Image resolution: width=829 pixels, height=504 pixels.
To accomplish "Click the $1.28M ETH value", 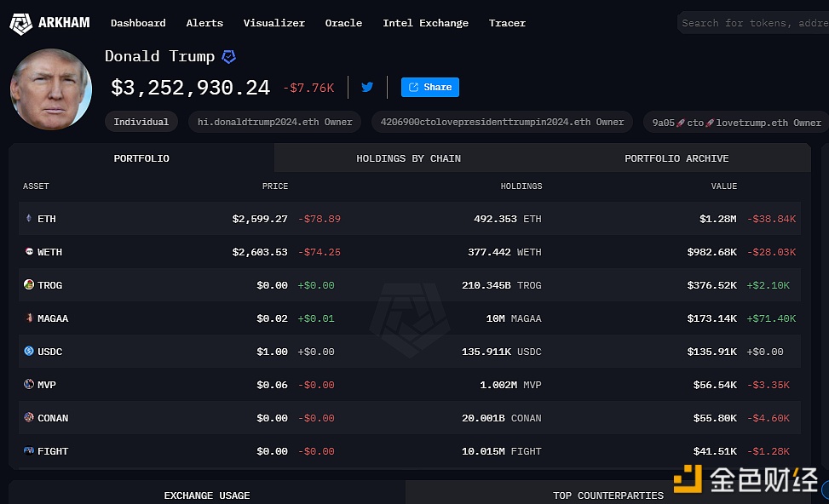I will click(718, 219).
